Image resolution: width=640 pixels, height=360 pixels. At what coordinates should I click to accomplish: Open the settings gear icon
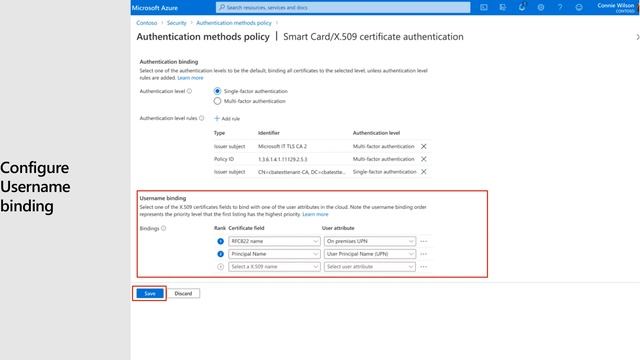pyautogui.click(x=541, y=7)
